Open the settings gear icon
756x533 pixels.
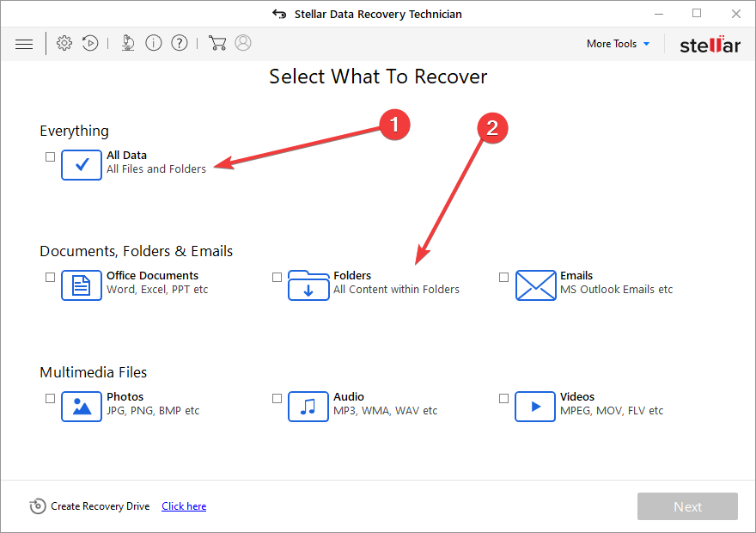(64, 43)
